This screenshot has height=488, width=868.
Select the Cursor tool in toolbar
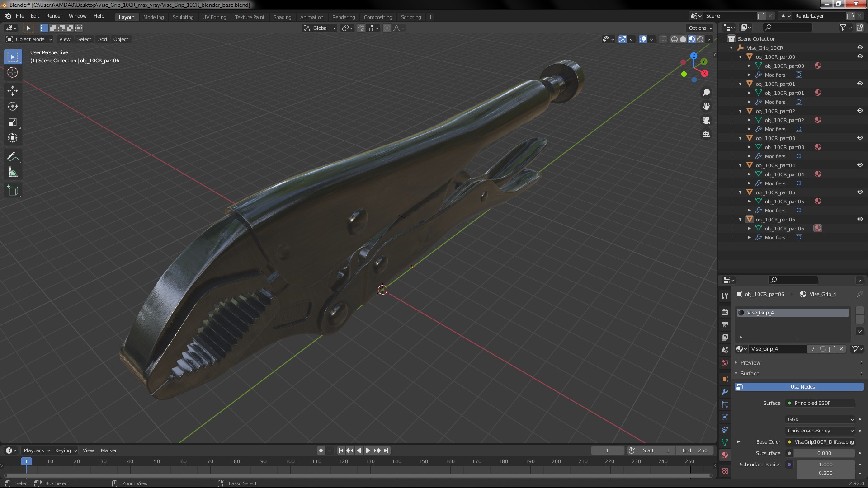13,72
